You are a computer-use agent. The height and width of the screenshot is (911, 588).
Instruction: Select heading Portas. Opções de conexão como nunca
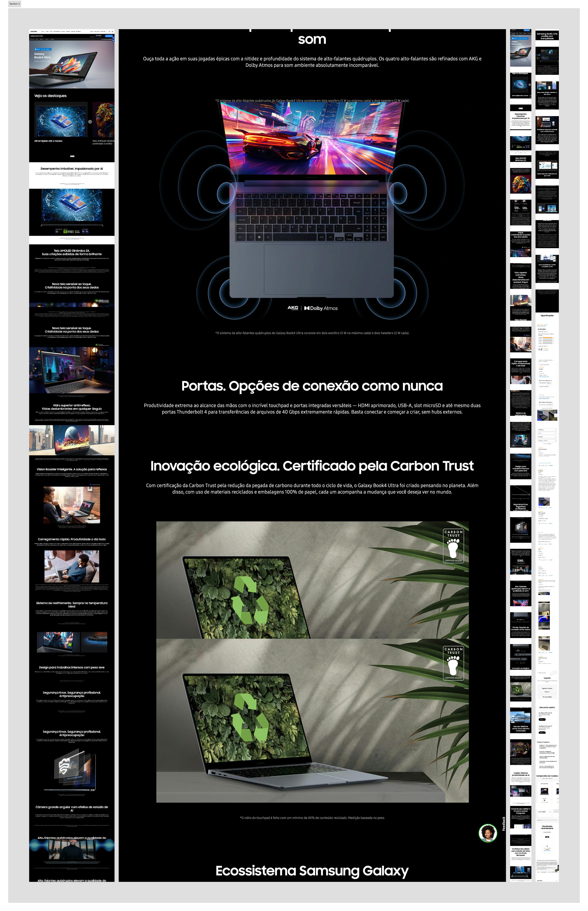click(312, 386)
